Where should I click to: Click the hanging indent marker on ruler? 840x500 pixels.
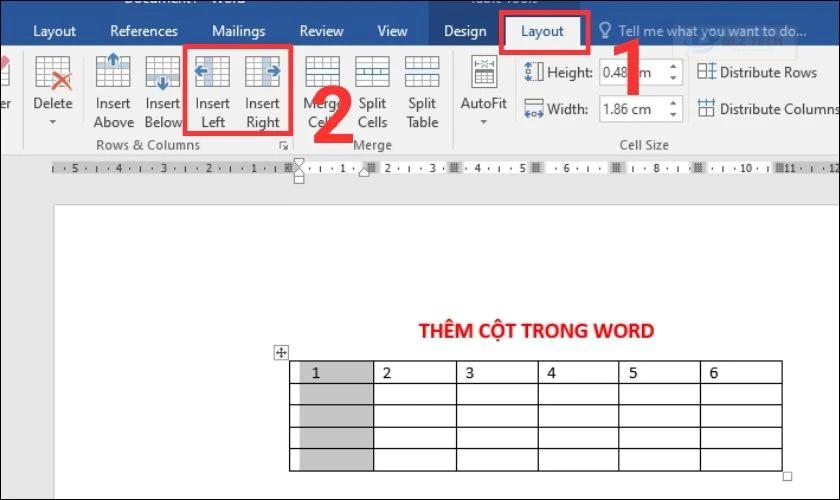point(299,171)
